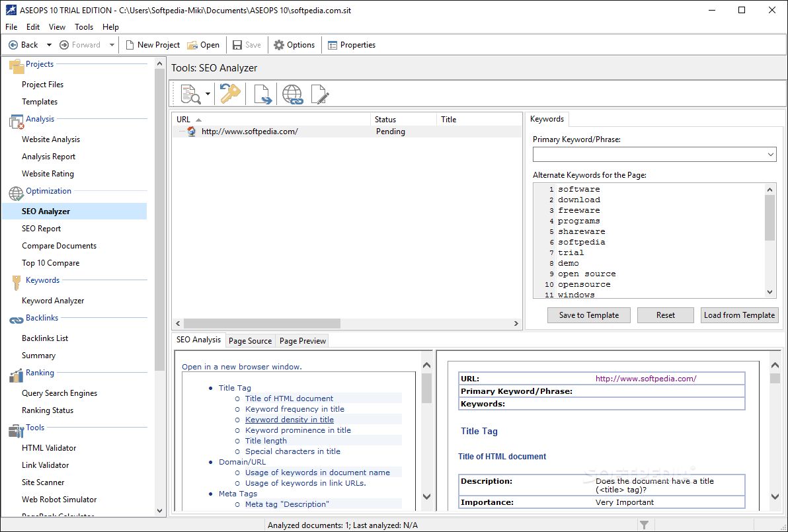The height and width of the screenshot is (532, 788).
Task: Click the softpedia.com URL row icon
Action: pyautogui.click(x=192, y=132)
